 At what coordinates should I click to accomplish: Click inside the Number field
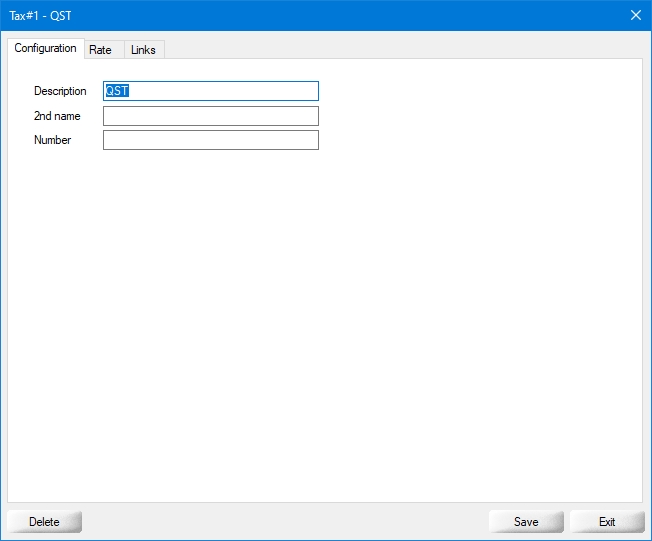(210, 140)
